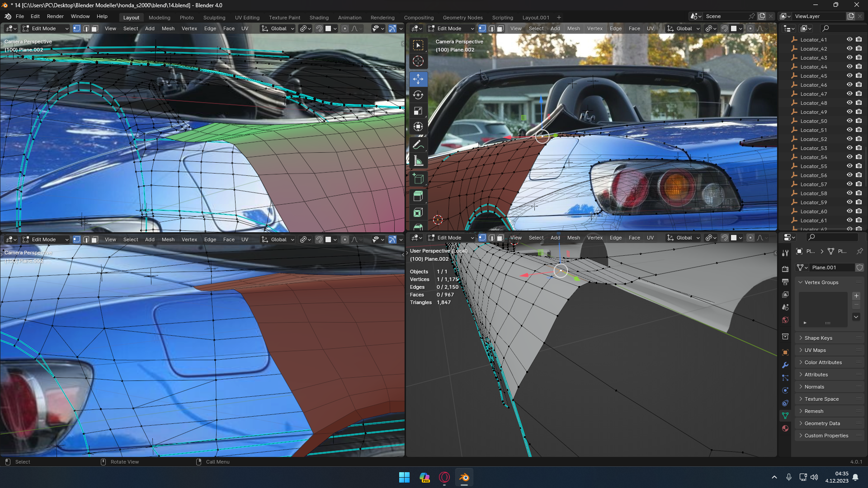Expand the Geometry Data panel
The width and height of the screenshot is (868, 488).
point(822,423)
